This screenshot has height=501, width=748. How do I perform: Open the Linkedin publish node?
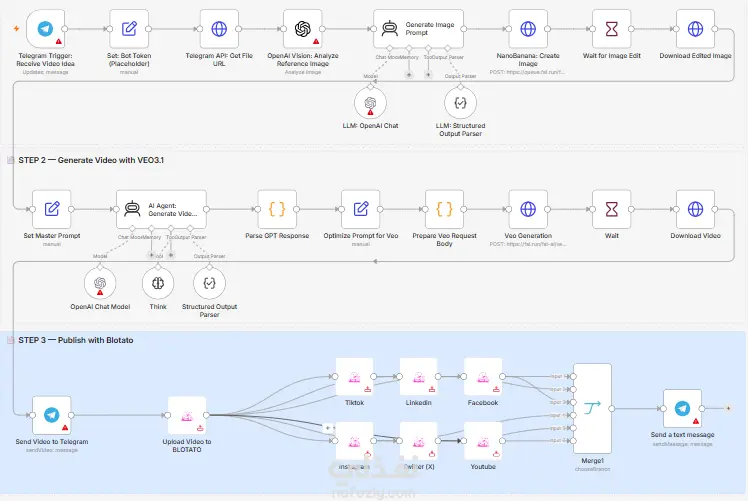(419, 377)
